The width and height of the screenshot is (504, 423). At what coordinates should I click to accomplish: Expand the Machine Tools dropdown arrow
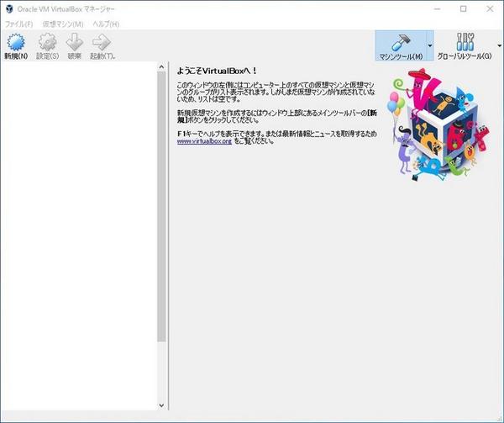tap(430, 45)
